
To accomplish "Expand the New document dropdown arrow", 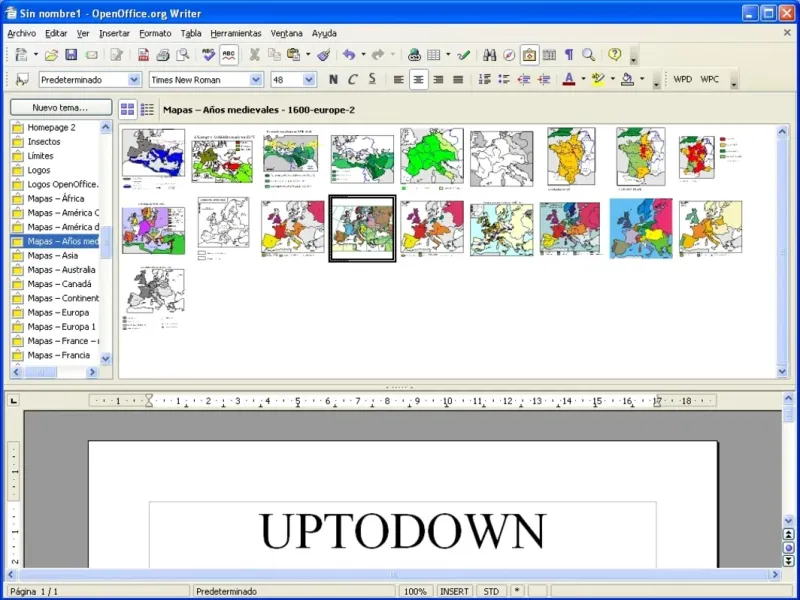I will pos(36,55).
